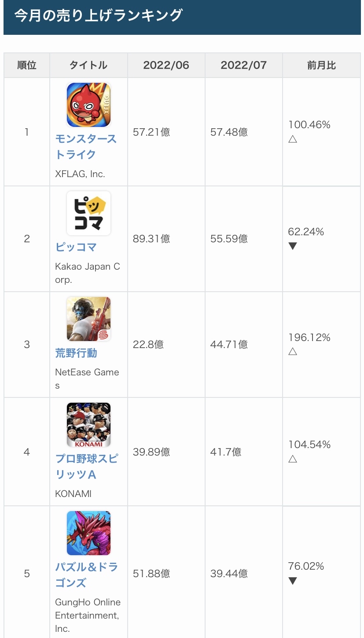364x638 pixels.
Task: Tap the KONAMI baseball app icon
Action: [88, 425]
